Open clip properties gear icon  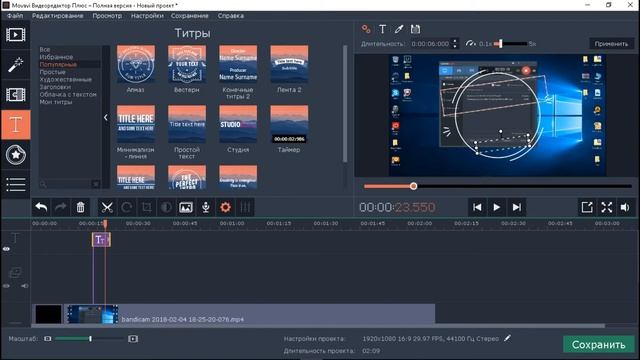[x=225, y=207]
